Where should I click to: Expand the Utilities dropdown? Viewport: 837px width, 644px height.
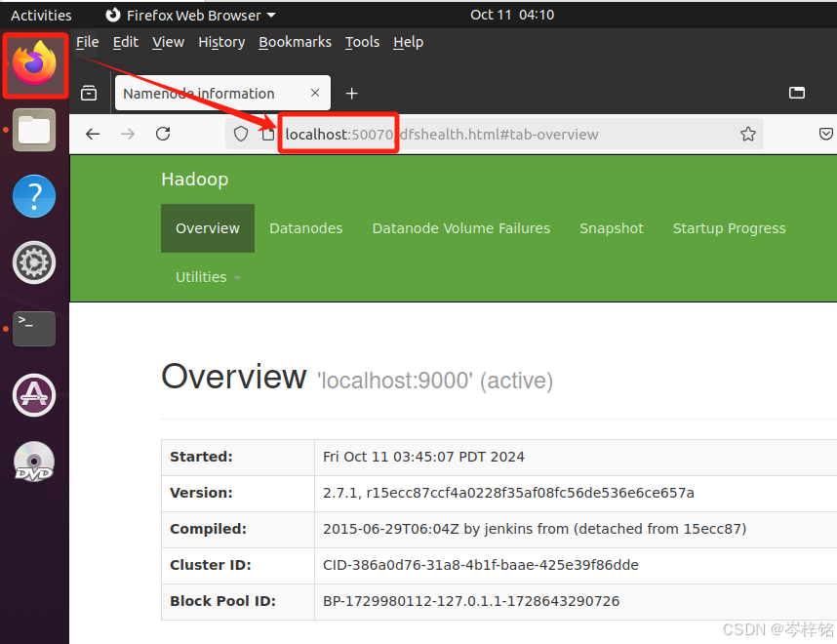(208, 277)
